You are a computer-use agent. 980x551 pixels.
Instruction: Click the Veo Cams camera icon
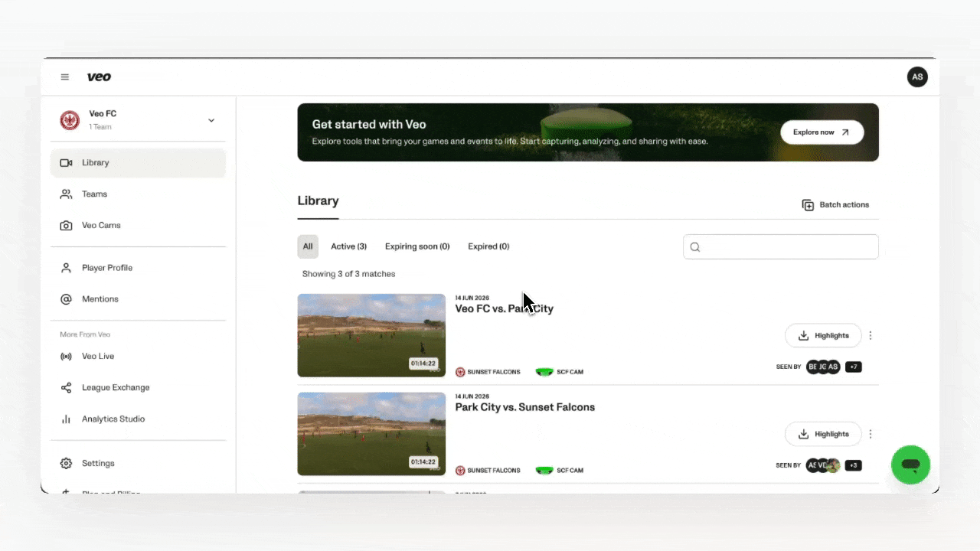tap(66, 226)
